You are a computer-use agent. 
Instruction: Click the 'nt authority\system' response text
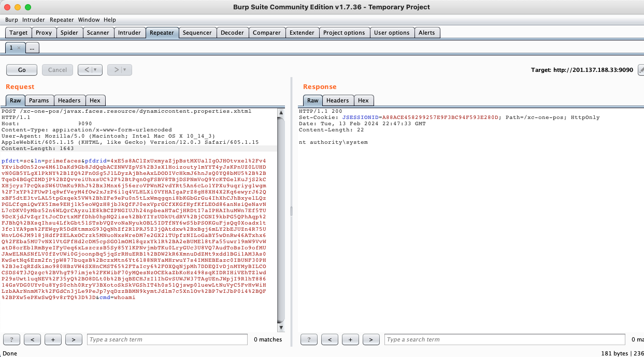(x=333, y=142)
